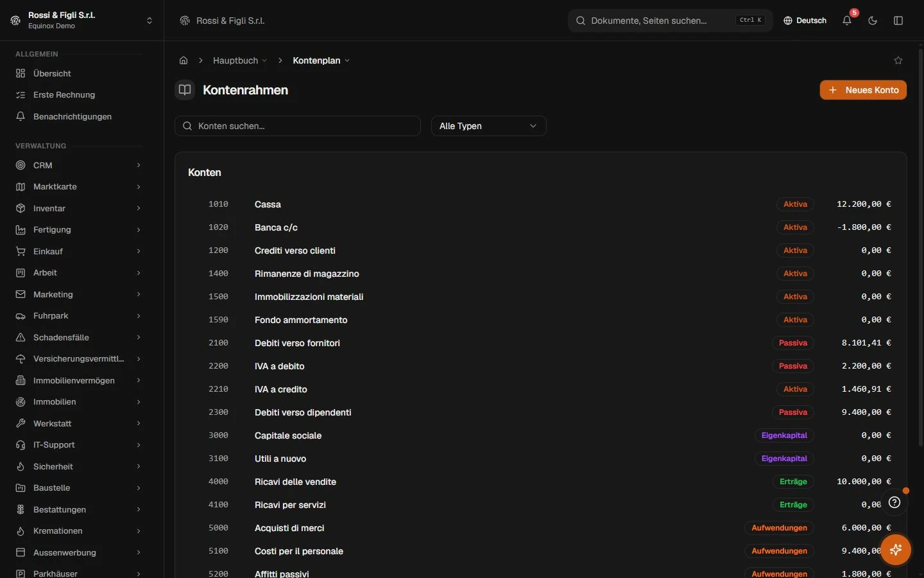The height and width of the screenshot is (578, 924).
Task: Open the company switcher Rossi & Figli
Action: (81, 21)
